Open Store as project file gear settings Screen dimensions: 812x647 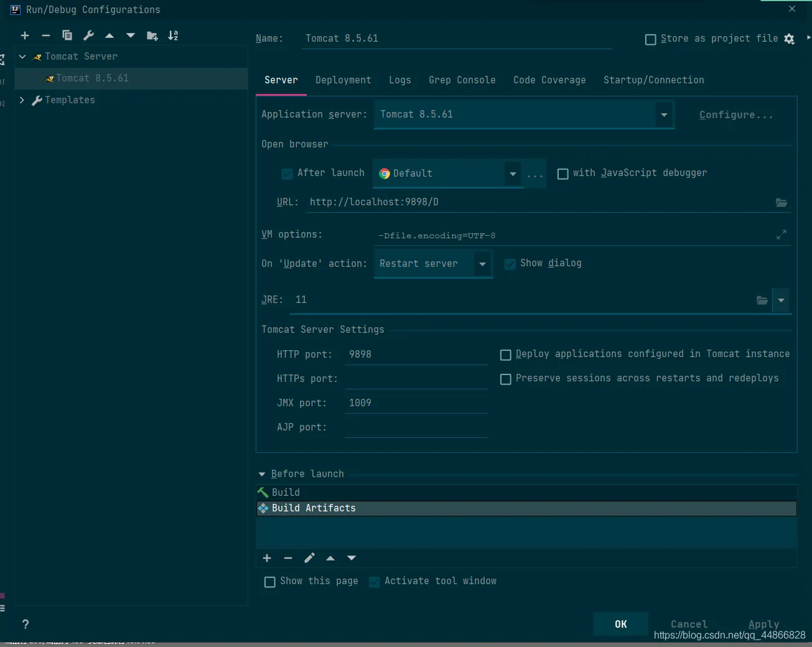789,39
